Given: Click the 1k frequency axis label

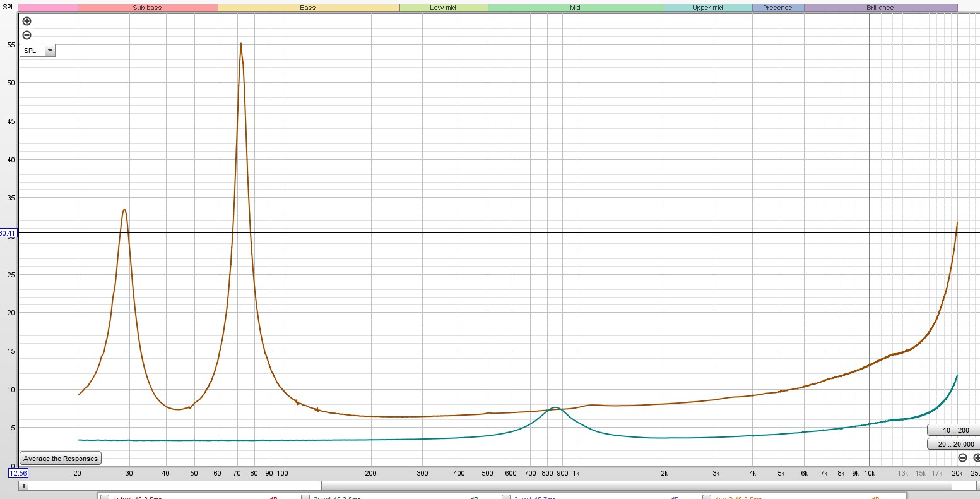Looking at the screenshot, I should click(x=576, y=473).
